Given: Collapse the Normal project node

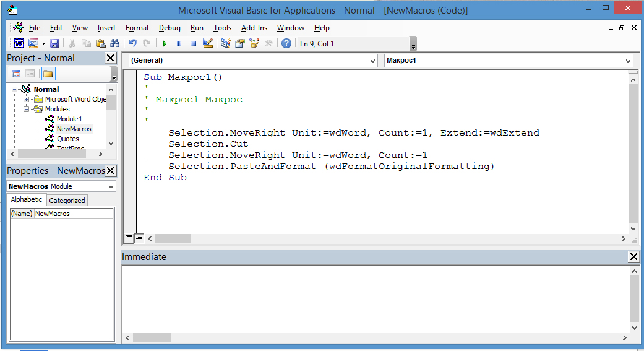Looking at the screenshot, I should click(15, 89).
